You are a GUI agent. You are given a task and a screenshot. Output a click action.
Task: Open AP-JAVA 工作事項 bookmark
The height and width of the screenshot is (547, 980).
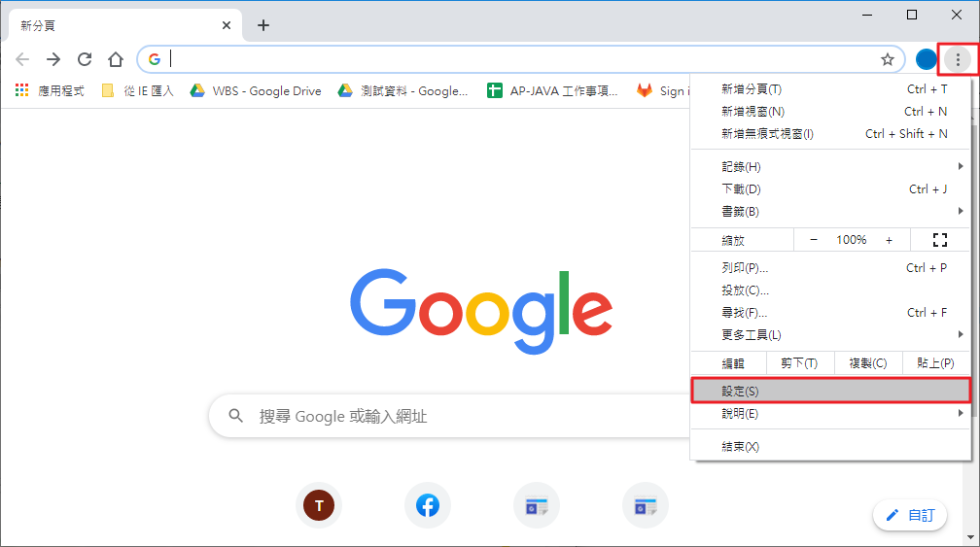tap(552, 91)
